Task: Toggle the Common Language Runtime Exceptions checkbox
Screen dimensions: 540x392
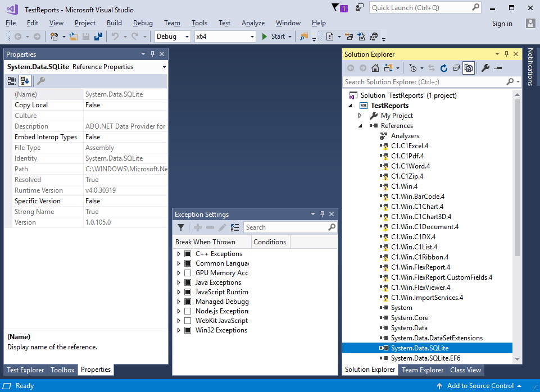Action: 188,263
